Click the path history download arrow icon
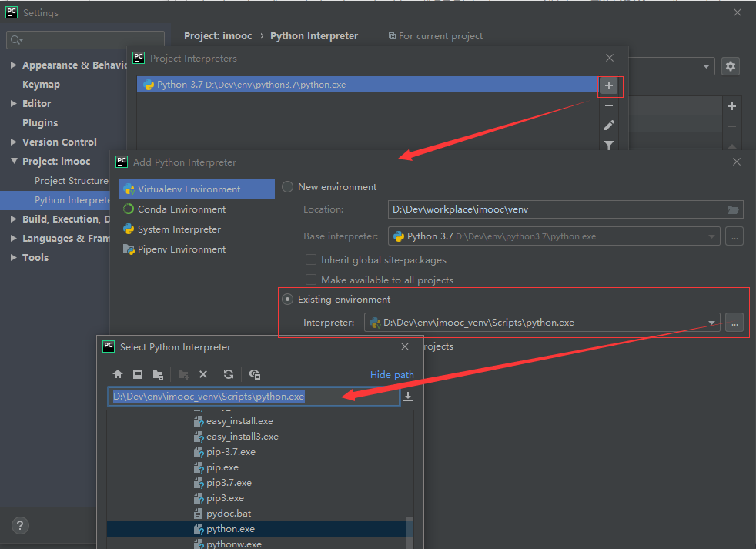 point(408,397)
